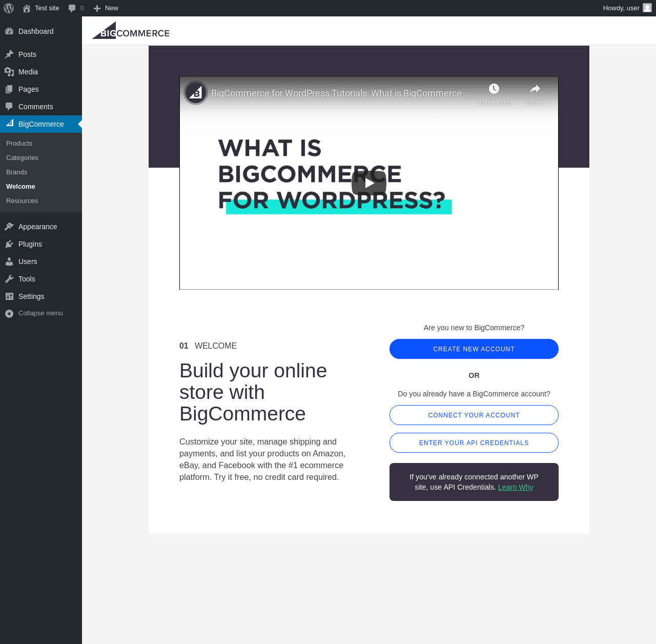
Task: Click the "Customize your site" description paragraph
Action: tap(262, 459)
